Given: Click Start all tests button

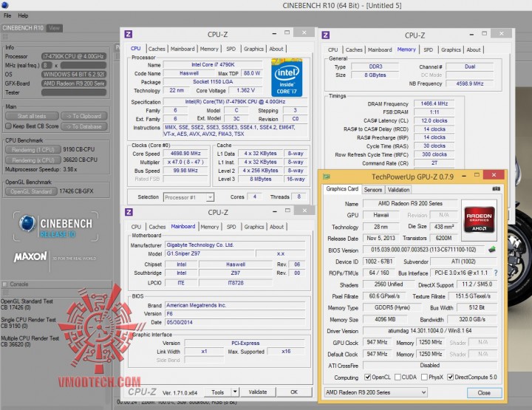Looking at the screenshot, I should 32,116.
